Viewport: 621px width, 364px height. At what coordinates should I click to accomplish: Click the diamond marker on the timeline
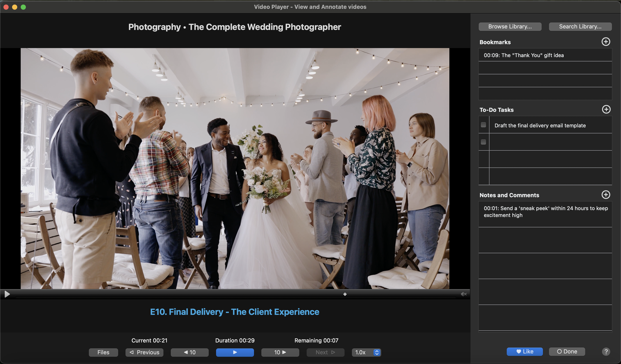tap(345, 294)
